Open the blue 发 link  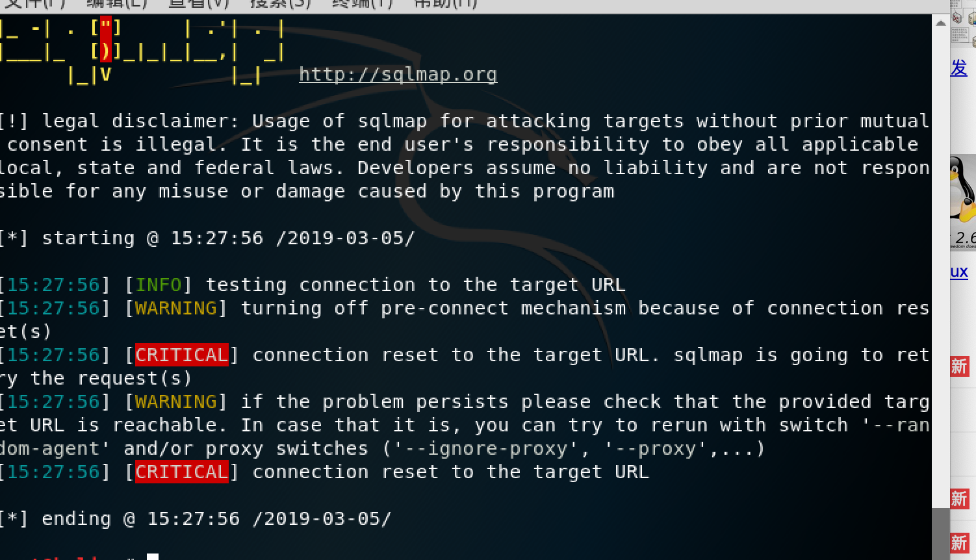[959, 68]
